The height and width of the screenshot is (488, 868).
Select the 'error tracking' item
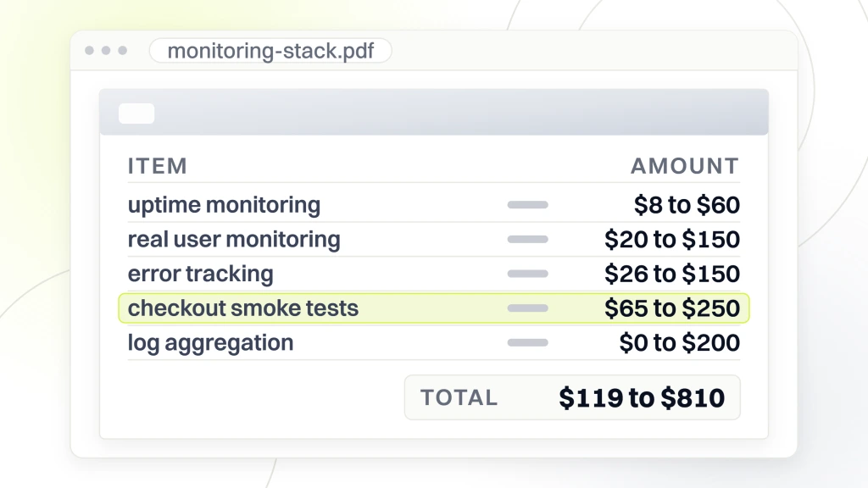pos(200,274)
